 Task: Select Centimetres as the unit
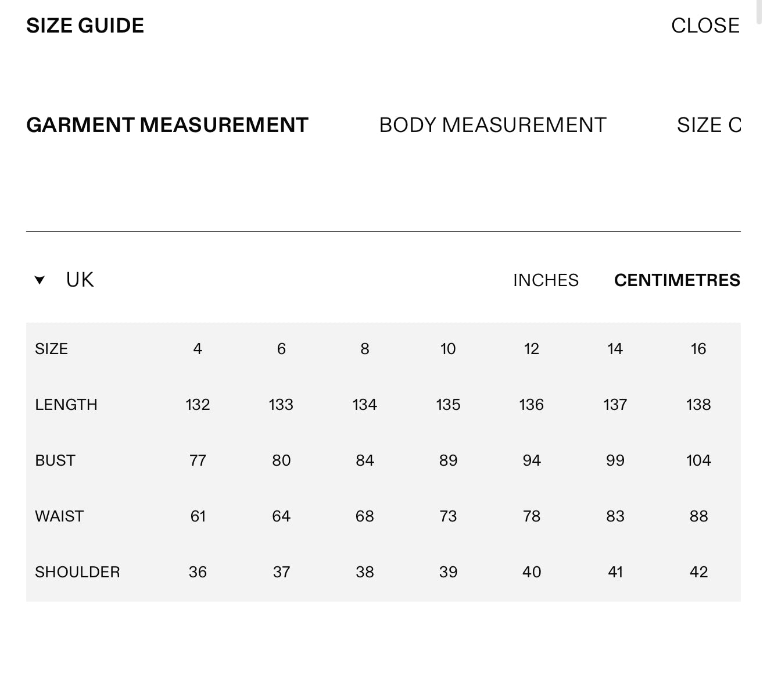677,280
